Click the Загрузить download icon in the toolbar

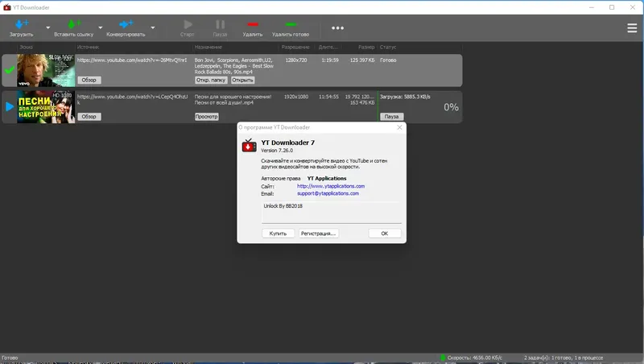(22, 25)
